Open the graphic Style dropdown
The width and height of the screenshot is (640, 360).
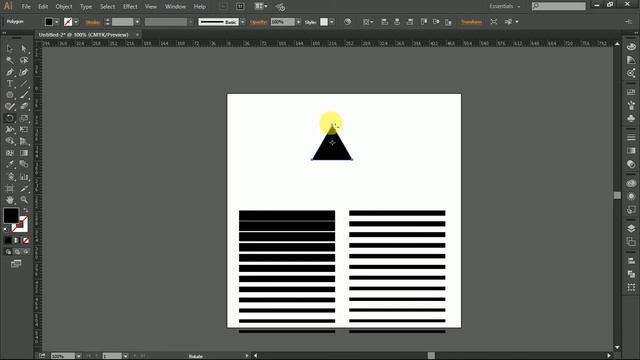[332, 22]
